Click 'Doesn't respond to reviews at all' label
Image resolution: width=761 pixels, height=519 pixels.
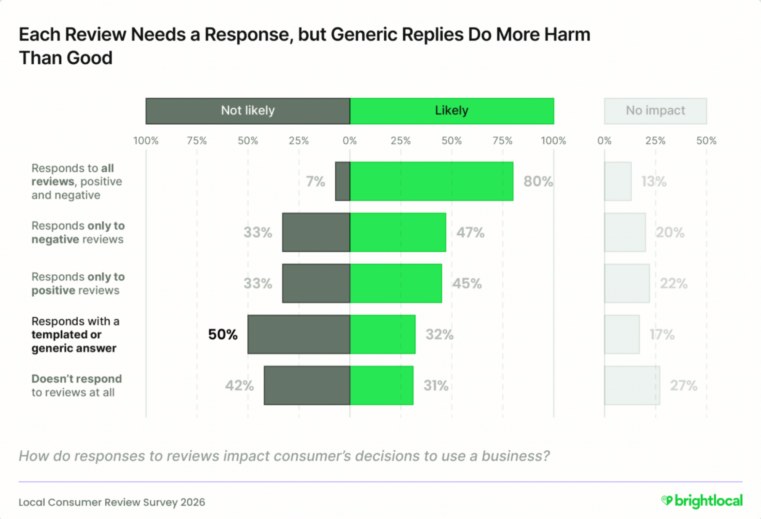[77, 385]
